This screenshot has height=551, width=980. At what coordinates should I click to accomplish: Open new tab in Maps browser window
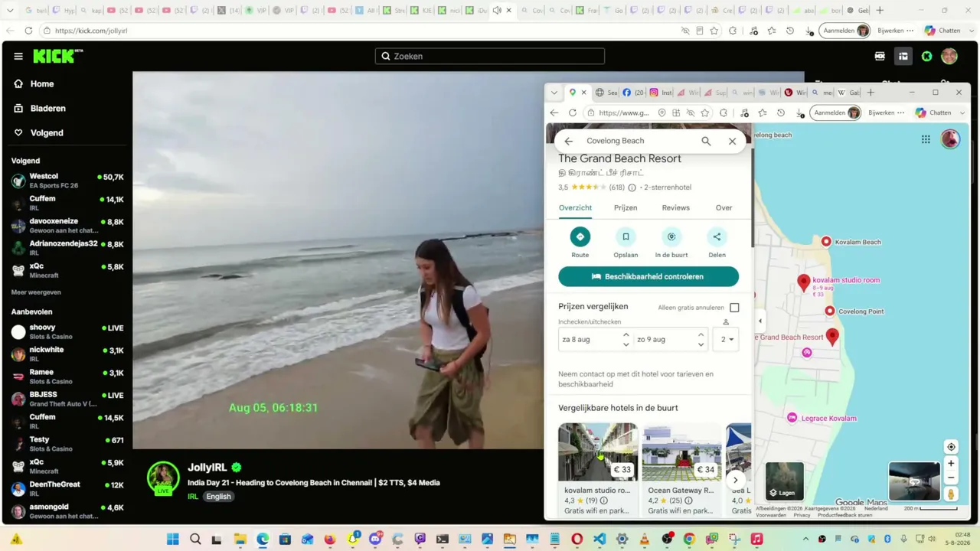point(871,93)
